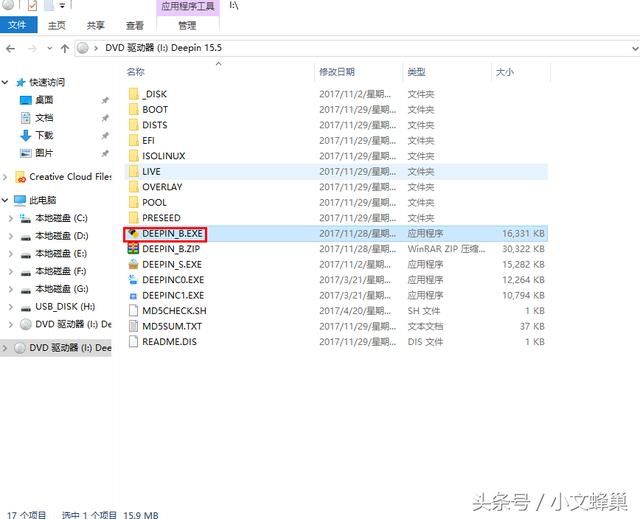Sort by 类型 column header

(416, 72)
